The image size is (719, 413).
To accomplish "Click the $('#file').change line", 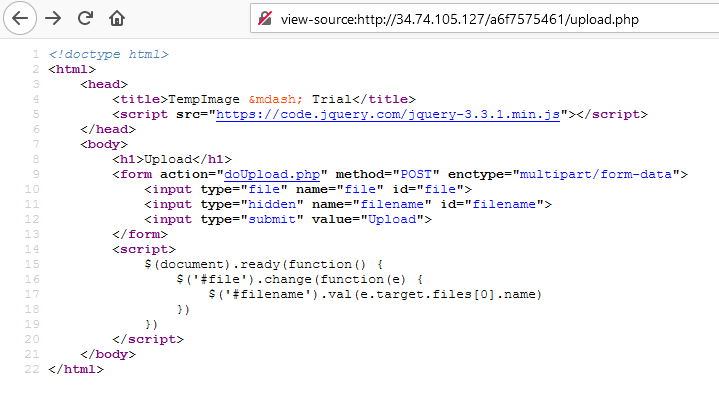I will point(299,279).
